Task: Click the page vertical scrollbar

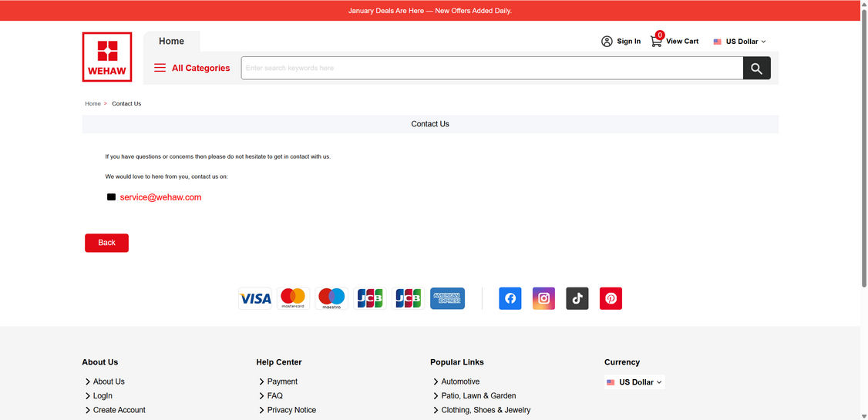Action: pyautogui.click(x=864, y=150)
